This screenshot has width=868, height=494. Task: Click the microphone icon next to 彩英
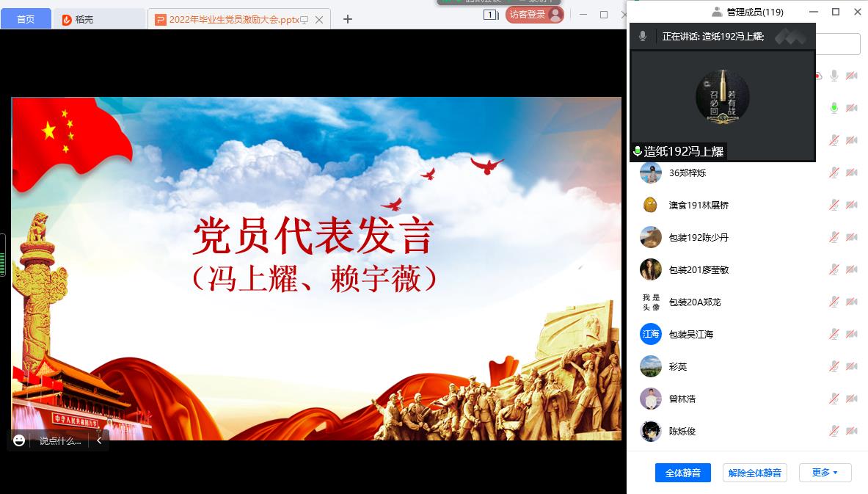tap(834, 366)
